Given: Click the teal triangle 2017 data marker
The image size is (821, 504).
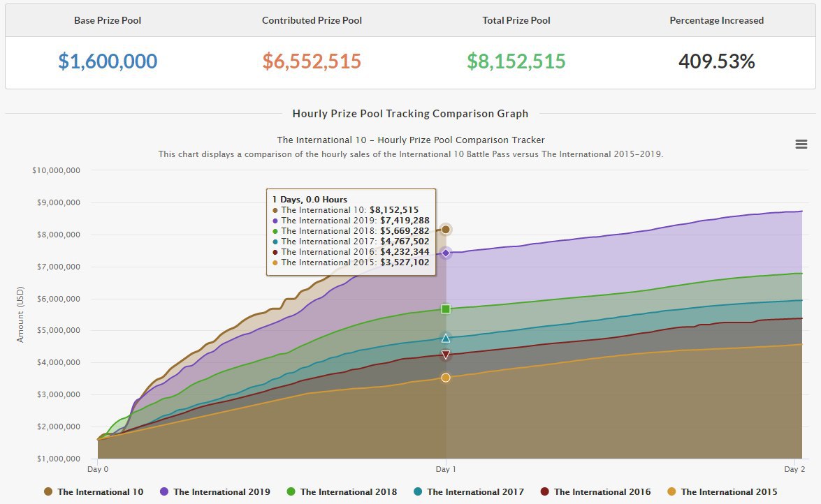Looking at the screenshot, I should click(446, 338).
